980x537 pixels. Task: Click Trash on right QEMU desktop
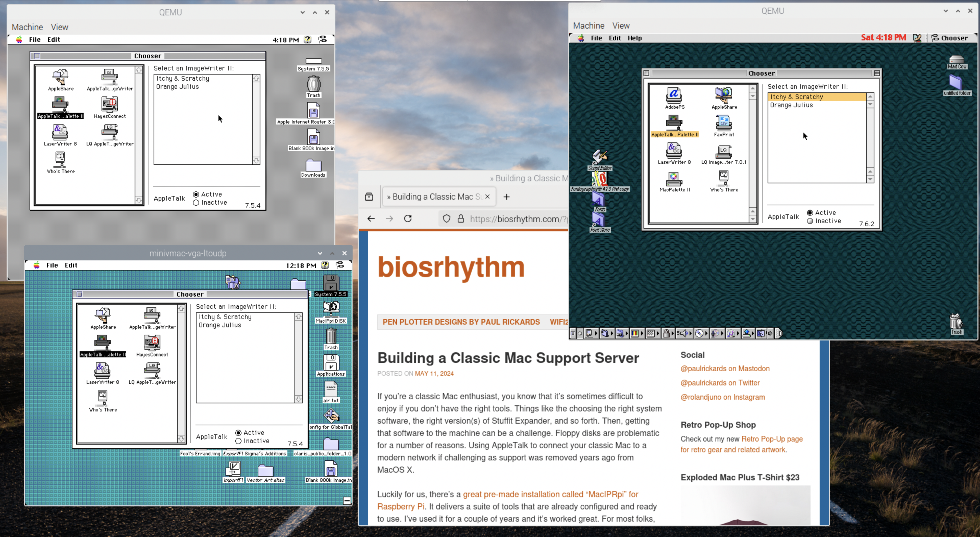tap(956, 324)
